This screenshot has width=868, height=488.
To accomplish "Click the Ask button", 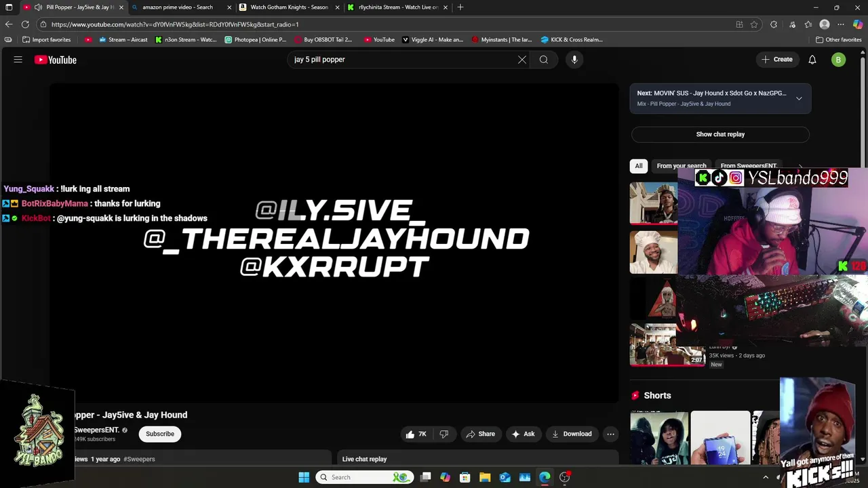I will pyautogui.click(x=523, y=434).
